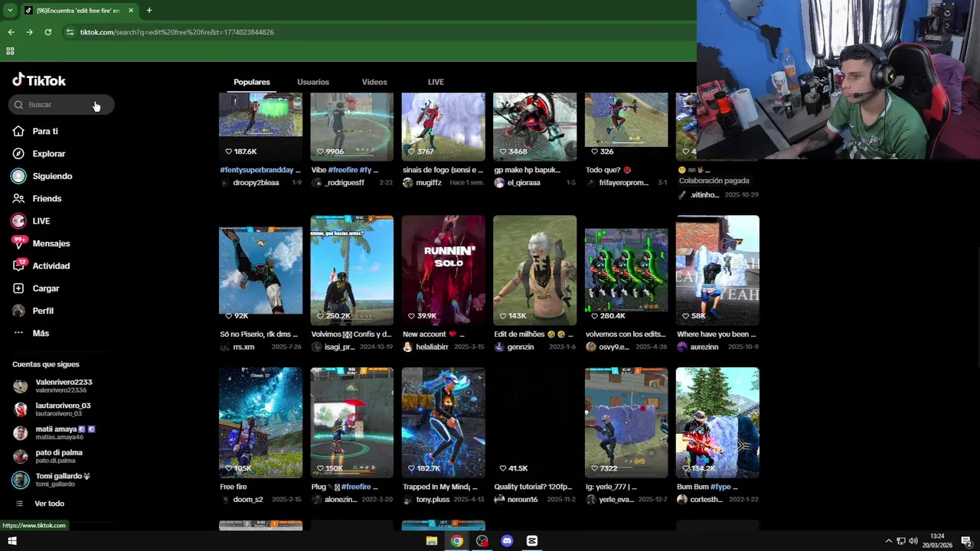Click the Cargar upload icon
The height and width of the screenshot is (551, 980).
coord(18,289)
